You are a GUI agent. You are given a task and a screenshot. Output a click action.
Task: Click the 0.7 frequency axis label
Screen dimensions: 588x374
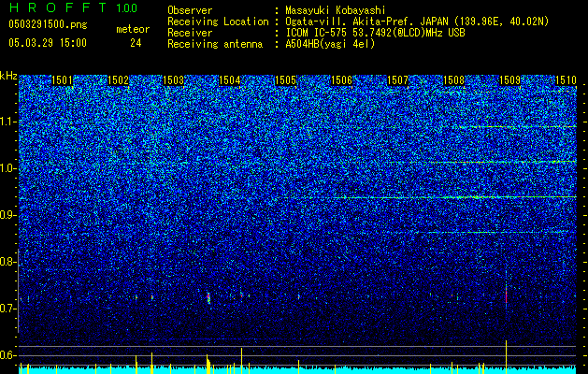8,309
